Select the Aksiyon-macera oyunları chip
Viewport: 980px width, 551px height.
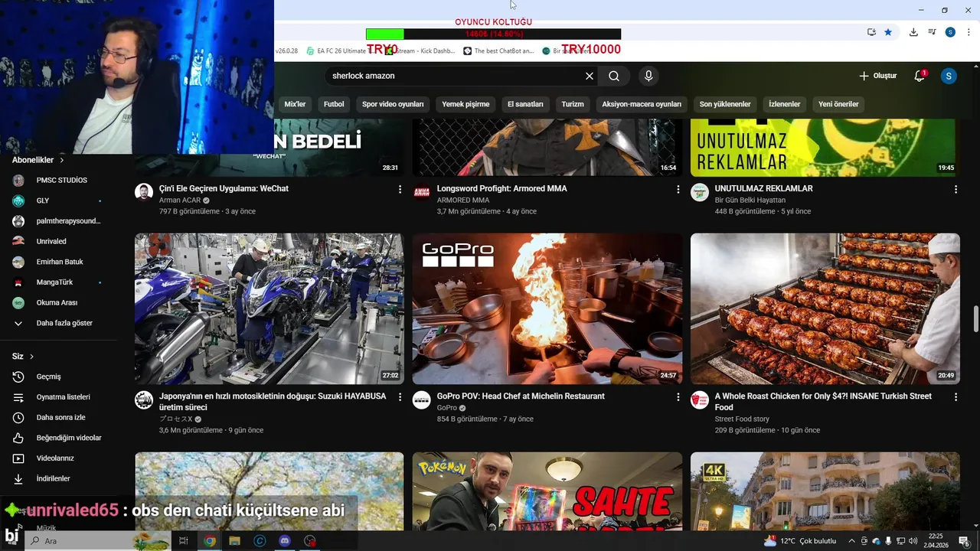[642, 104]
